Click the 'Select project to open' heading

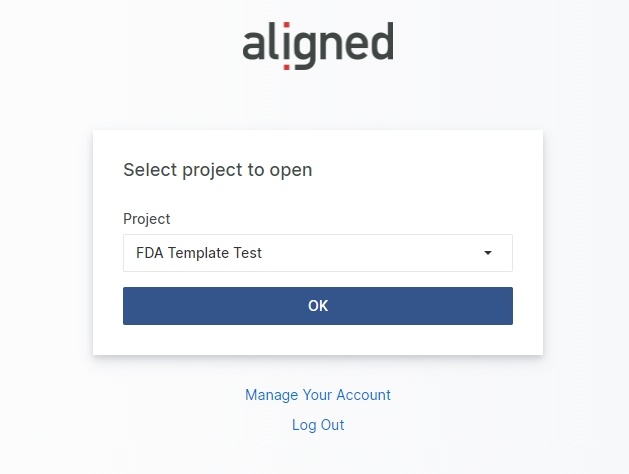[x=217, y=170]
